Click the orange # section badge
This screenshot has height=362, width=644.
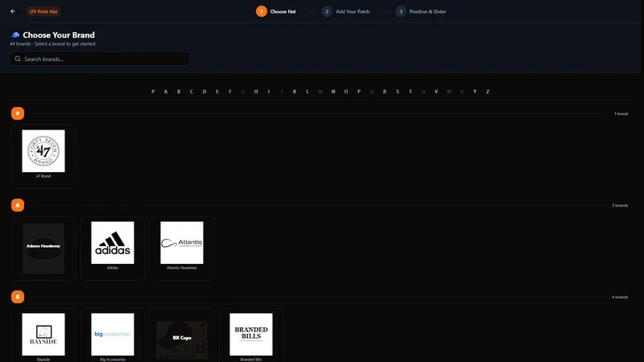pyautogui.click(x=18, y=113)
